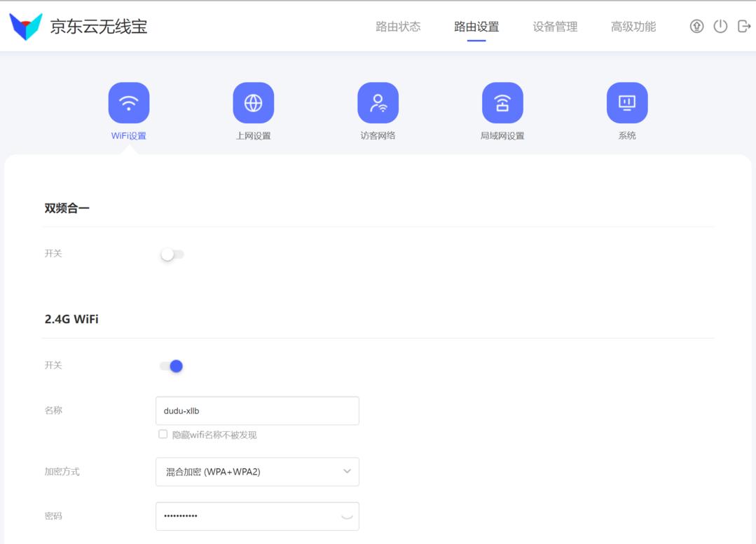Select the 路由设置 tab
This screenshot has width=756, height=544.
click(476, 27)
